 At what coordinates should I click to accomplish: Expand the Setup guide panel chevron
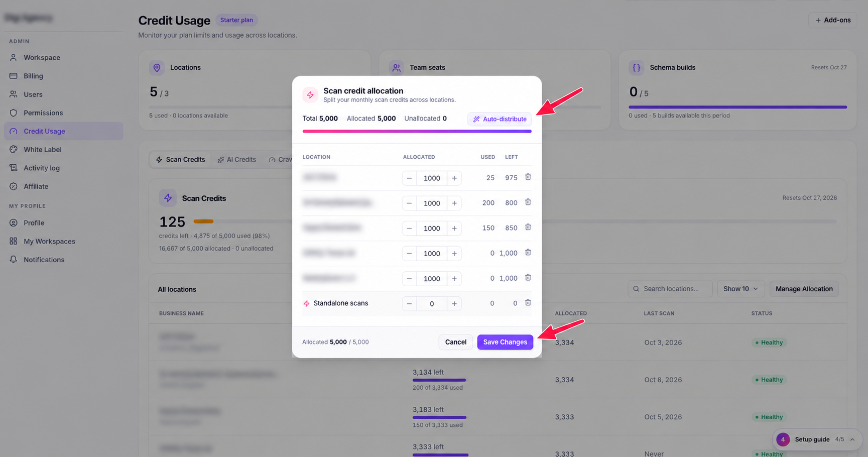point(852,439)
